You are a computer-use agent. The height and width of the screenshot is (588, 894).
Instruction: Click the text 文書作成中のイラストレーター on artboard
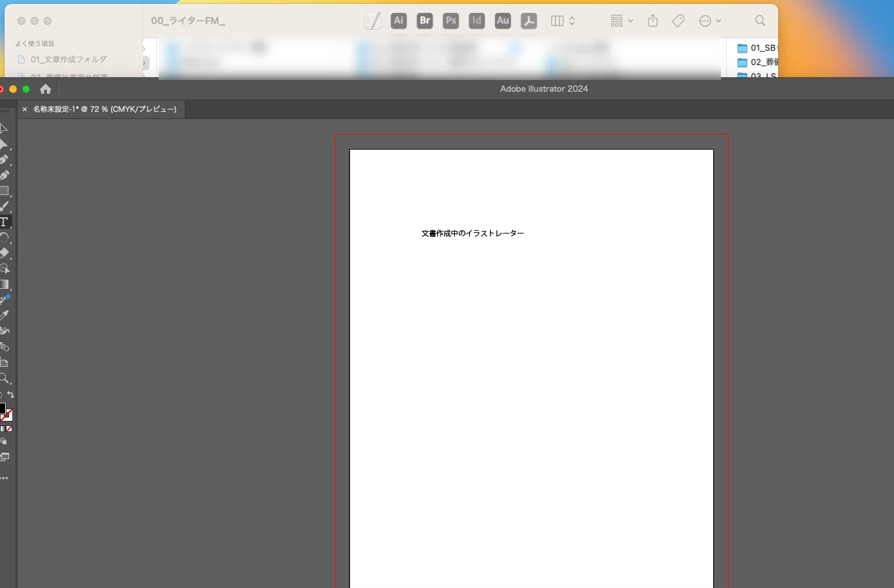[x=472, y=234]
